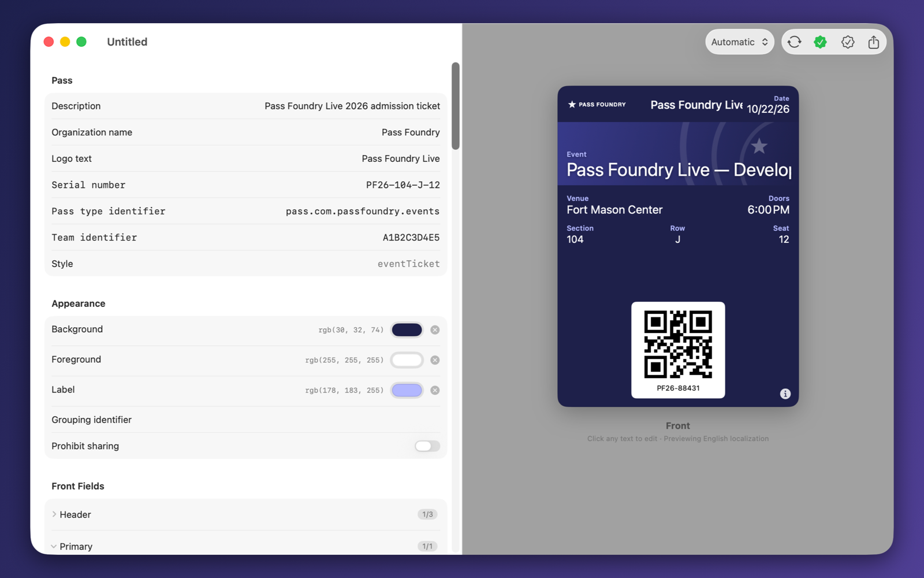Edit Fort Mason Center venue text
Image resolution: width=924 pixels, height=578 pixels.
point(614,210)
